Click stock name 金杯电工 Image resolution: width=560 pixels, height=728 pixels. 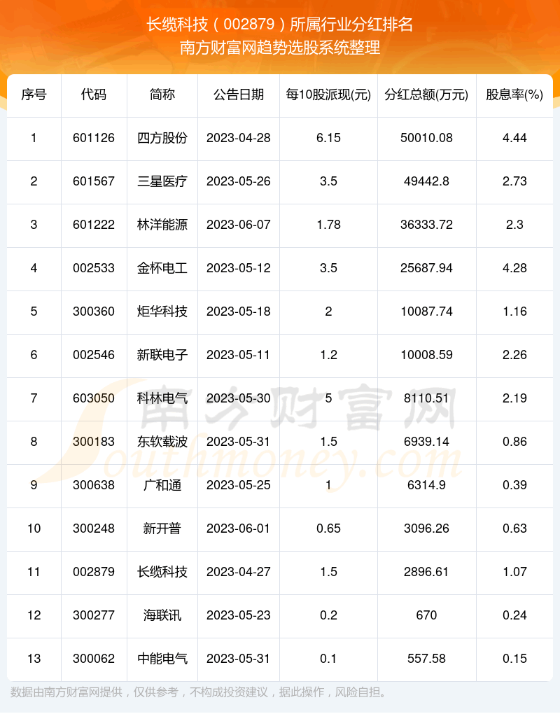tap(162, 268)
